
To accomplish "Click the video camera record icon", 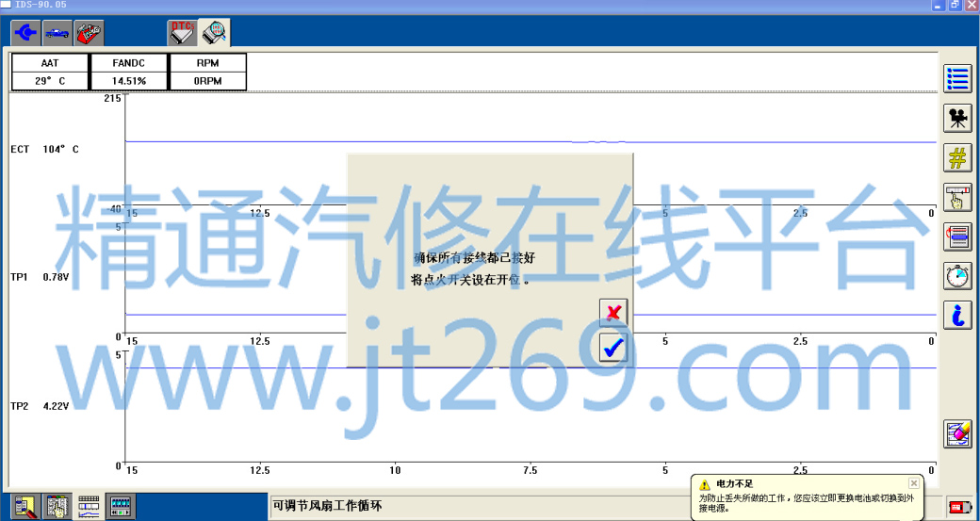I will [957, 118].
